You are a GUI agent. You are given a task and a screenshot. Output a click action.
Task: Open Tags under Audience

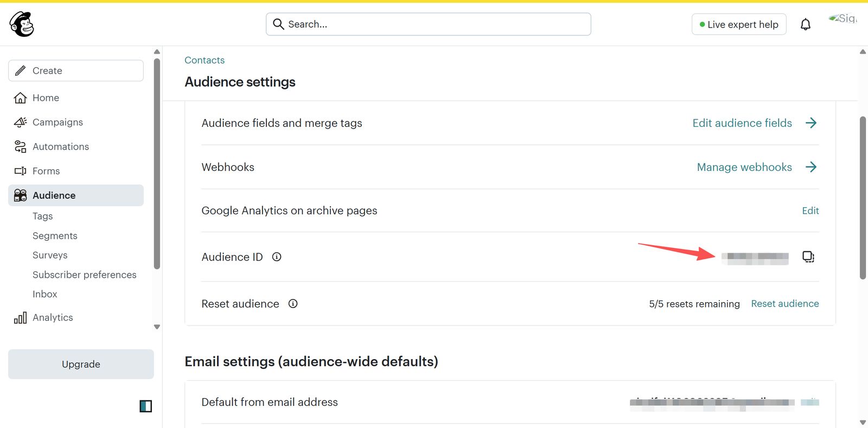click(x=43, y=216)
